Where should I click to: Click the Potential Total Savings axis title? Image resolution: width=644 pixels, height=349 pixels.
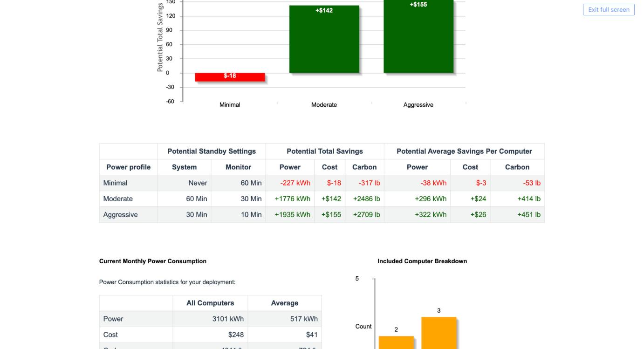pos(160,37)
